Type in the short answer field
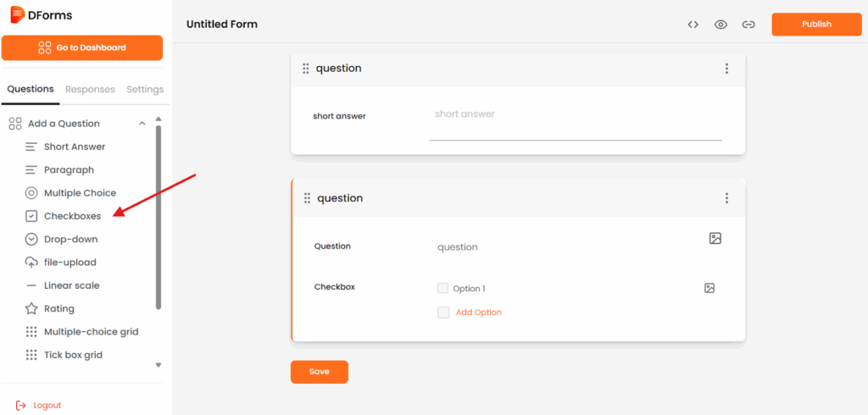The image size is (868, 415). [575, 124]
